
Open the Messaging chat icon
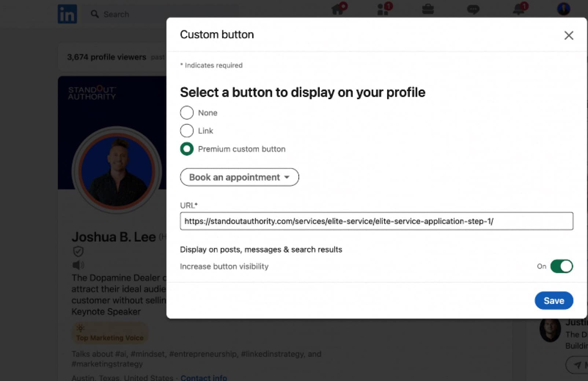pos(473,9)
